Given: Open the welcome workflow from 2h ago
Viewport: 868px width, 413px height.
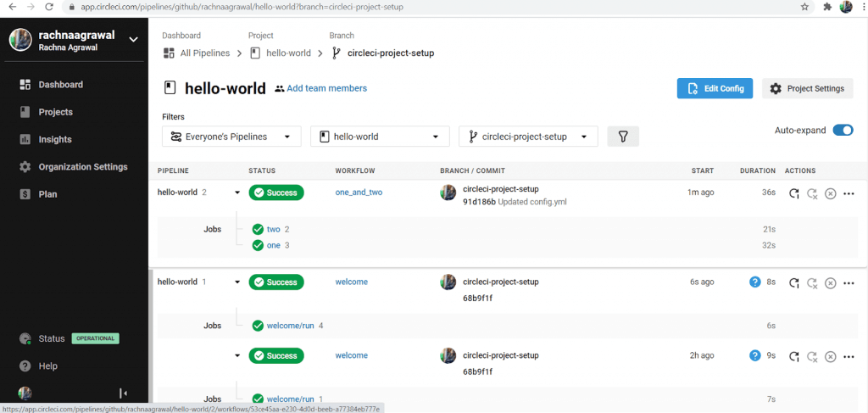Looking at the screenshot, I should tap(352, 355).
